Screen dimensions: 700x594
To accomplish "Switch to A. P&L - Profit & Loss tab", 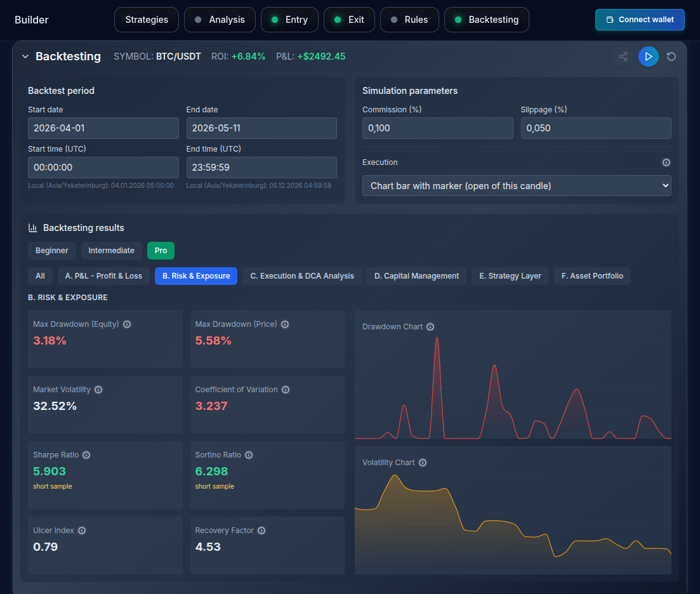I will click(103, 276).
